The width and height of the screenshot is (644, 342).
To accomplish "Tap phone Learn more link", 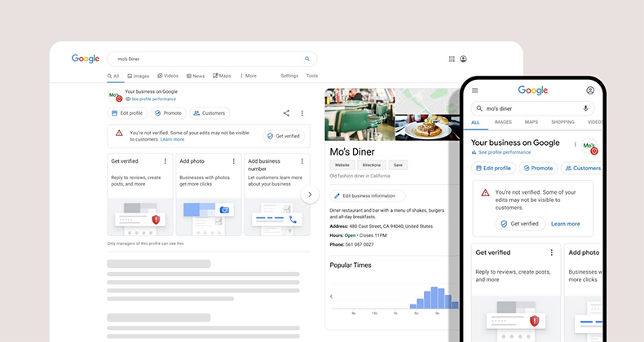I will click(566, 224).
